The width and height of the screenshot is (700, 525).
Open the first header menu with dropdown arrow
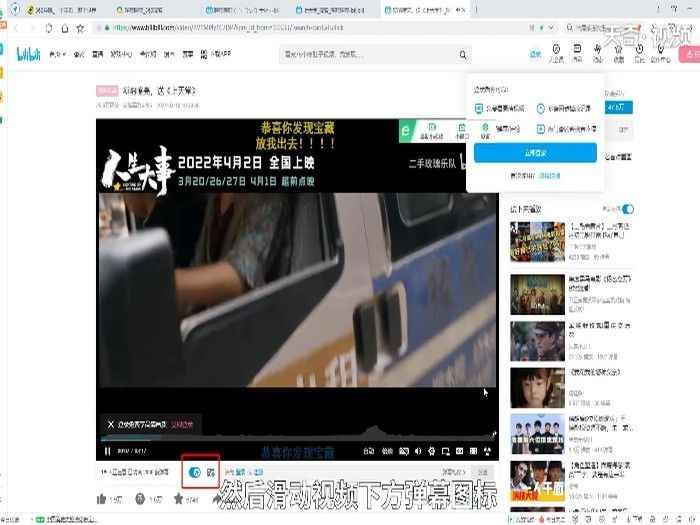pyautogui.click(x=57, y=54)
